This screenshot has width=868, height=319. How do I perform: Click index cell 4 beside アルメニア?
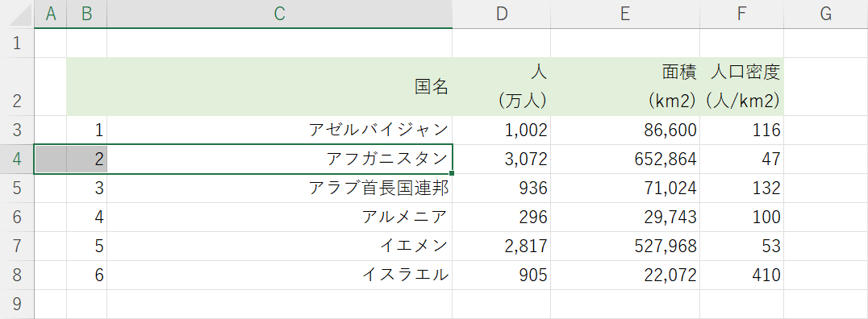87,217
